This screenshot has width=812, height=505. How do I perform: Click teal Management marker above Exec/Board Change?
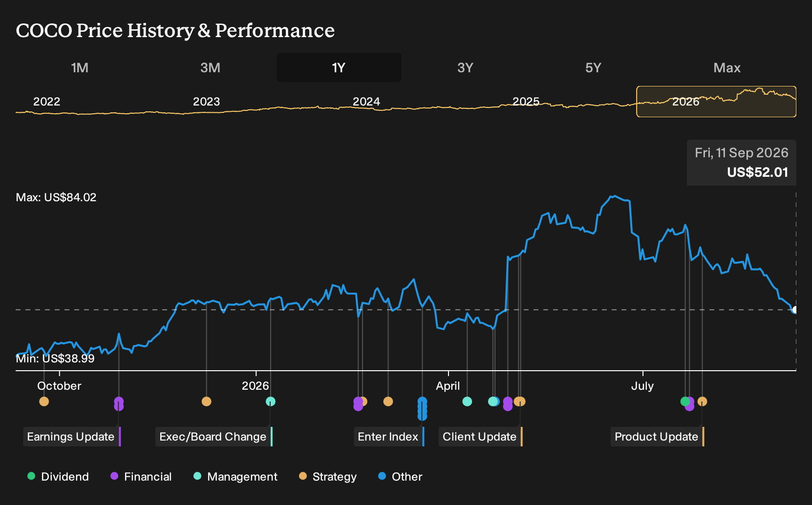[271, 401]
